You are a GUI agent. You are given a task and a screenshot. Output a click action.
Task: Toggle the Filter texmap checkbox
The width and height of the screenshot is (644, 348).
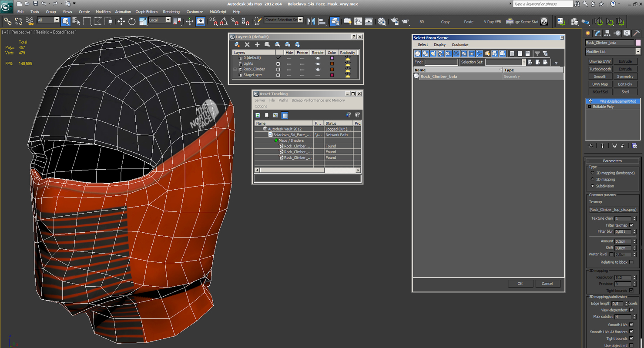[631, 225]
